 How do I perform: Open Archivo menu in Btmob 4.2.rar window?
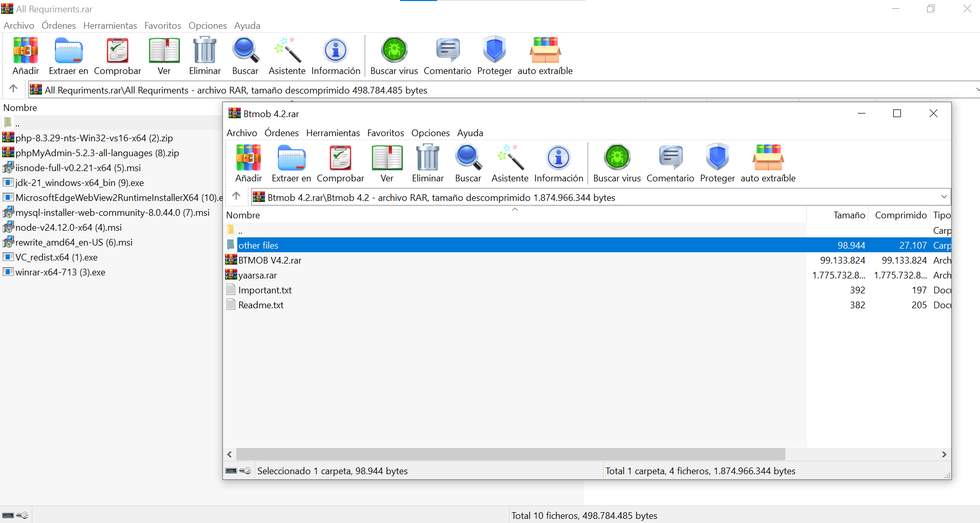(x=241, y=133)
